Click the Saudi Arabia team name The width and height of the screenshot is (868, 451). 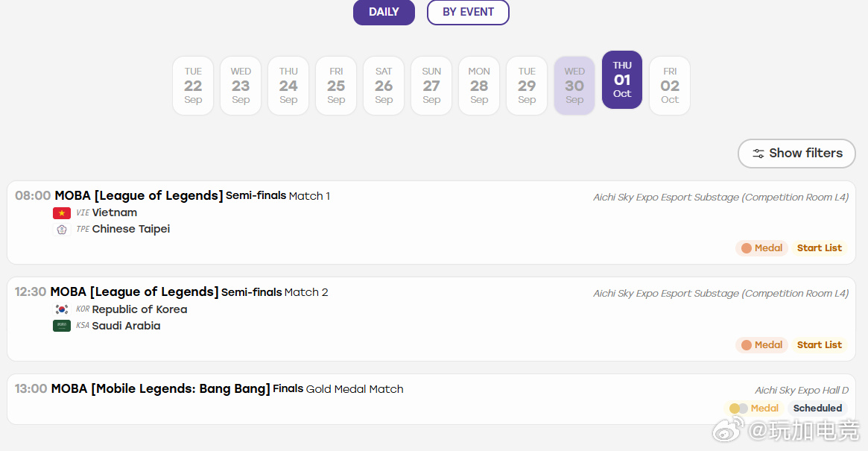click(x=126, y=326)
